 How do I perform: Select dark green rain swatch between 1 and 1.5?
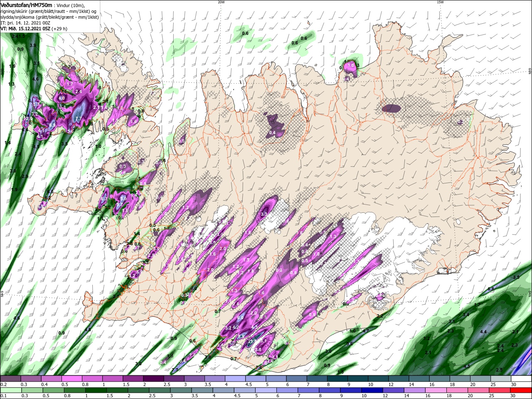coord(96,390)
